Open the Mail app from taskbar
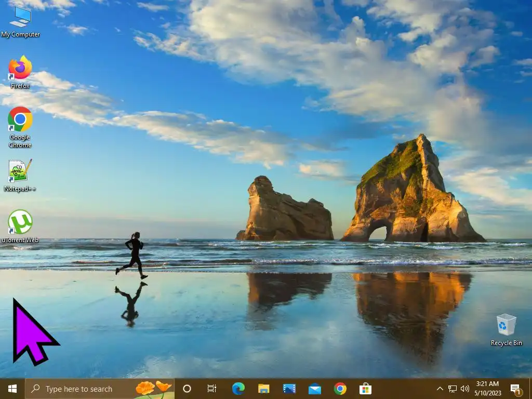The width and height of the screenshot is (532, 399). tap(314, 389)
